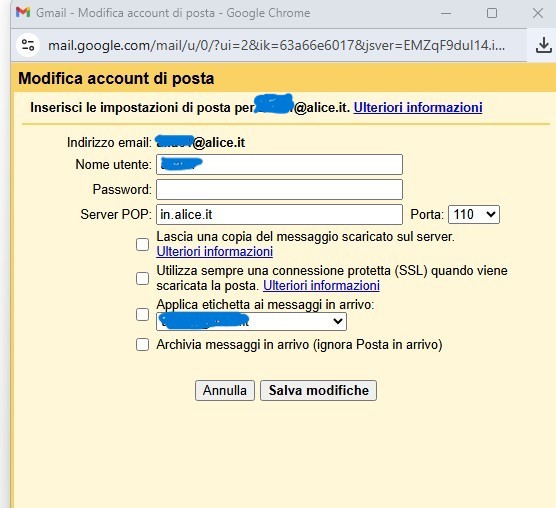Screen dimensions: 556x508
Task: Maximize the Chrome popup window
Action: (492, 13)
